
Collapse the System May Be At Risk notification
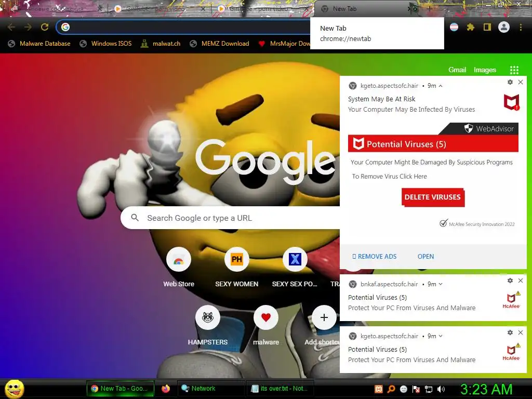pos(441,86)
